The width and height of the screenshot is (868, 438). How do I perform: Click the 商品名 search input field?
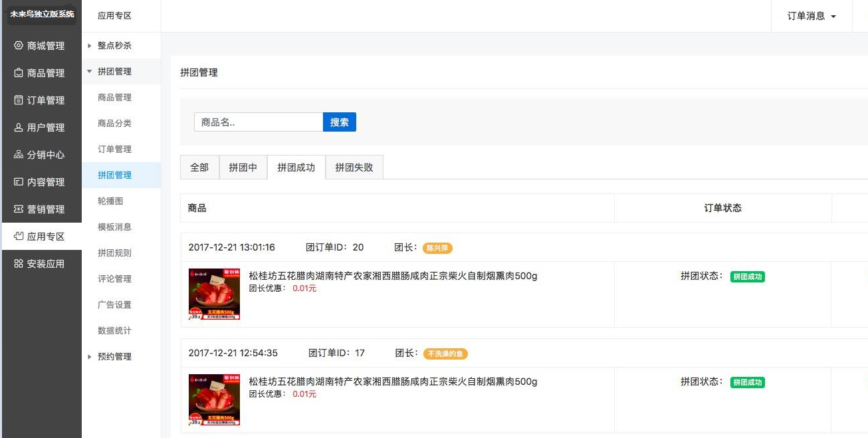[x=259, y=122]
